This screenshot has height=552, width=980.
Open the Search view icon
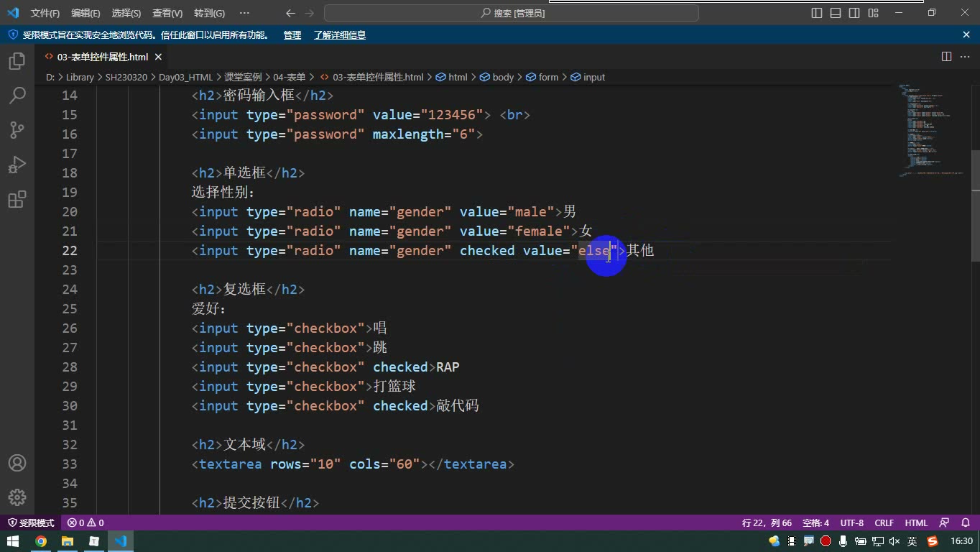click(17, 96)
